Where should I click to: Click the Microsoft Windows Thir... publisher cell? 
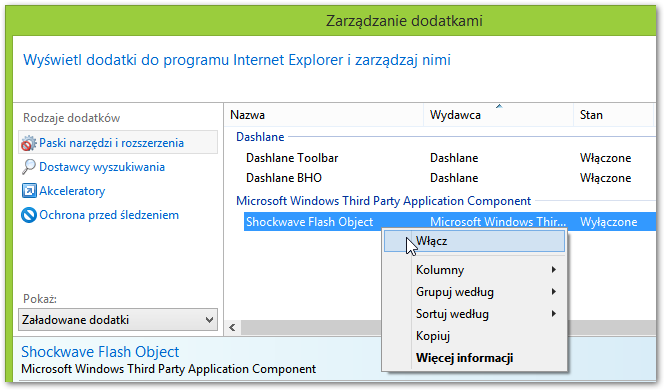[498, 222]
